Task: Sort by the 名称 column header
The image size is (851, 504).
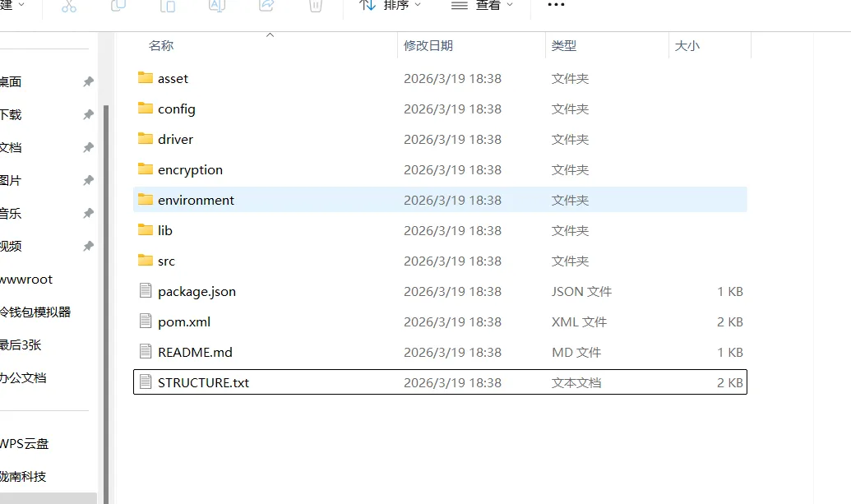Action: click(x=161, y=45)
